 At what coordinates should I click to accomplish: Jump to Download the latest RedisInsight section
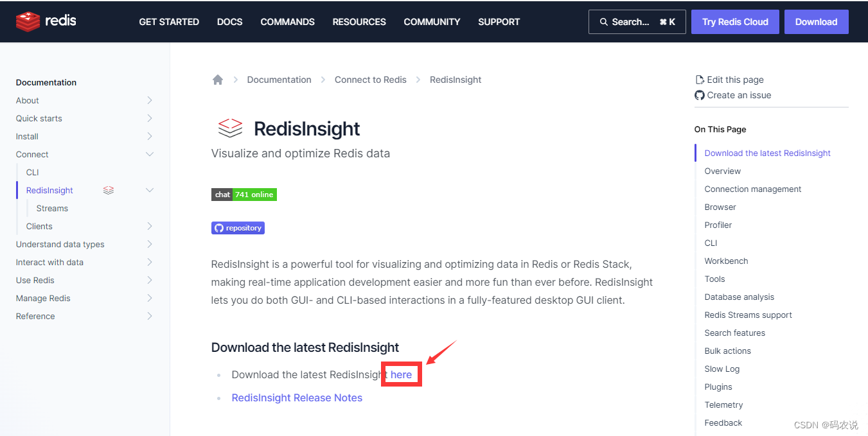(768, 153)
